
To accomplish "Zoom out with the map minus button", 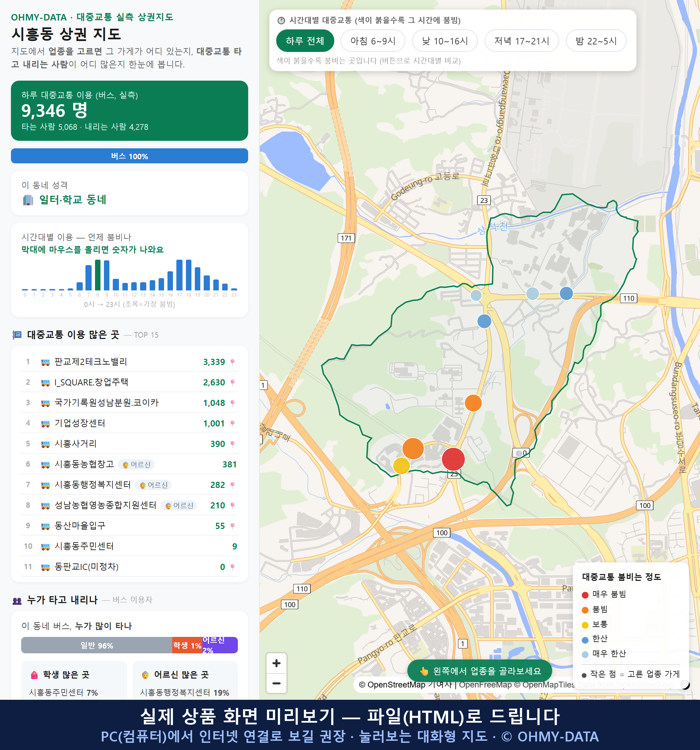I will [x=276, y=683].
